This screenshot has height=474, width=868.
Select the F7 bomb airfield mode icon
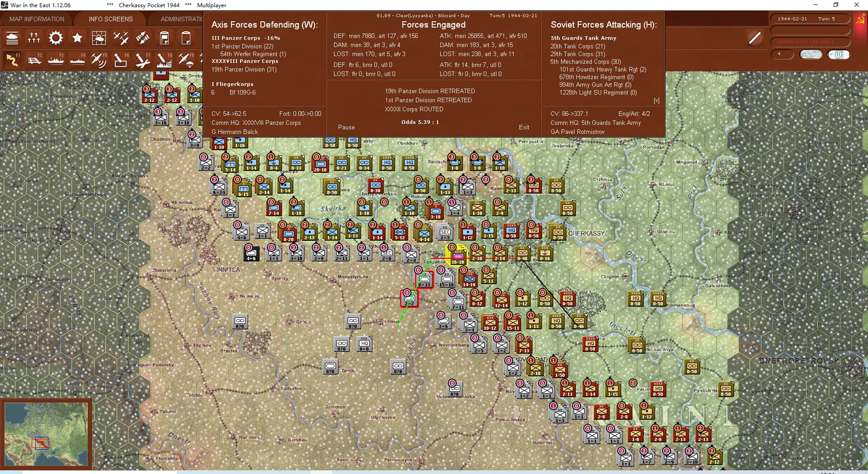[142, 60]
